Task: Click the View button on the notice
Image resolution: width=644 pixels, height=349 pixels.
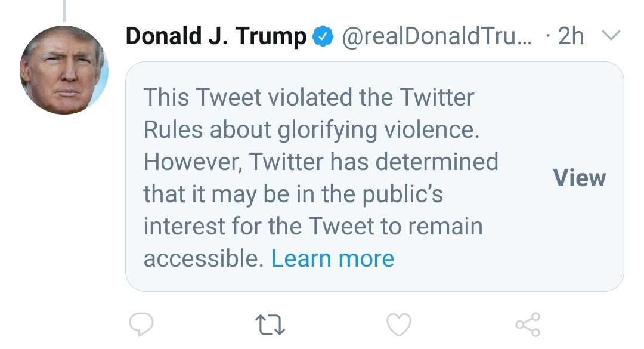Action: click(x=579, y=178)
